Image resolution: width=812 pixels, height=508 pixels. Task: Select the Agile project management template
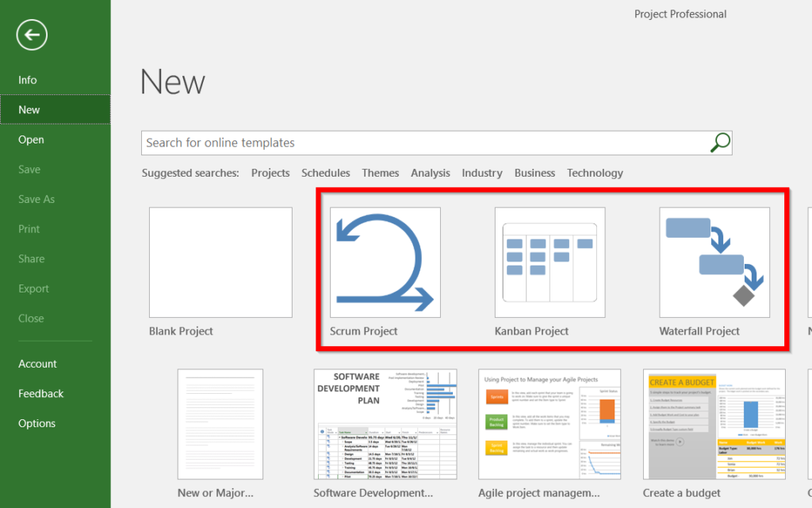click(550, 424)
